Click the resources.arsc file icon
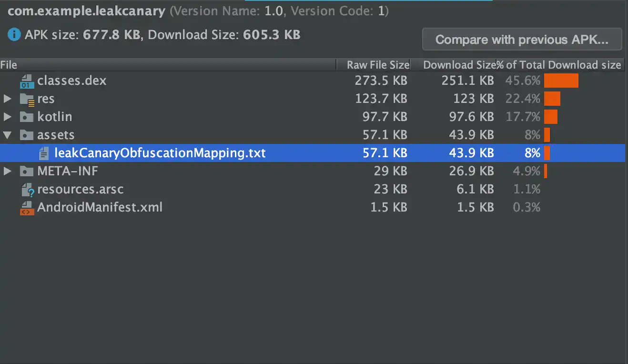Image resolution: width=628 pixels, height=364 pixels. click(x=28, y=190)
